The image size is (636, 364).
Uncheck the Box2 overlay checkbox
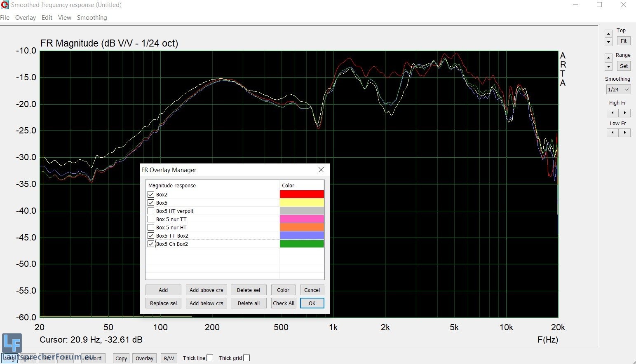pyautogui.click(x=151, y=194)
